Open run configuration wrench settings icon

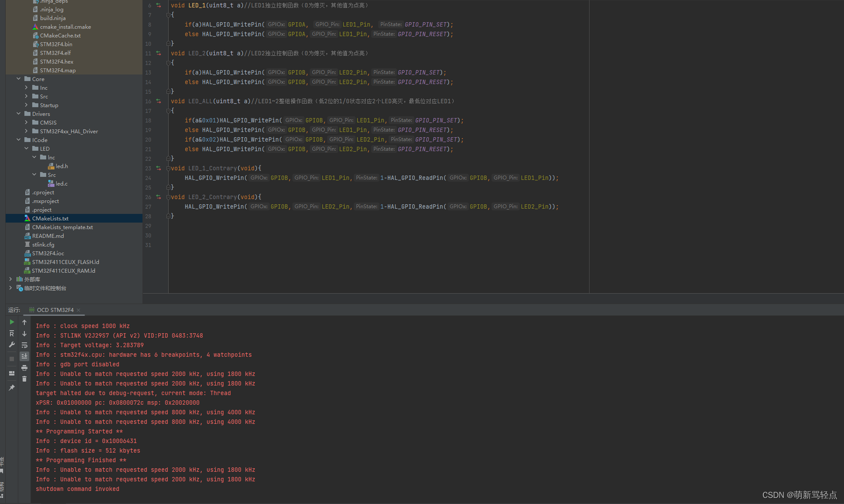[x=12, y=345]
